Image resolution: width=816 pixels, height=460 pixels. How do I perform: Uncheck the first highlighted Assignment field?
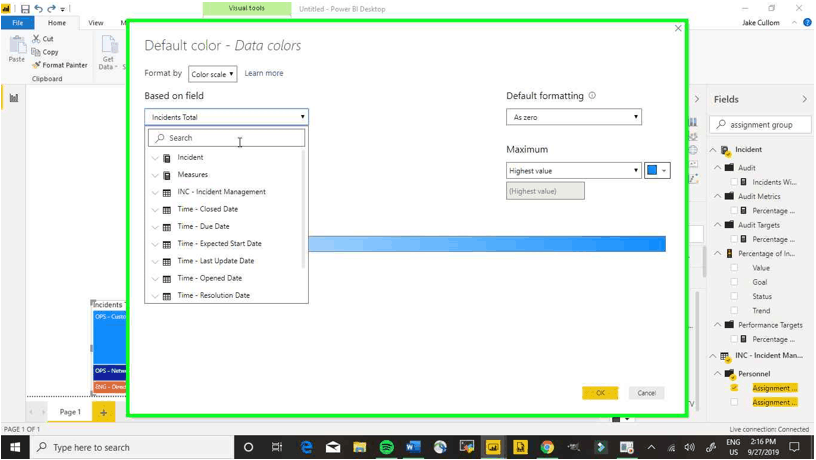click(734, 388)
